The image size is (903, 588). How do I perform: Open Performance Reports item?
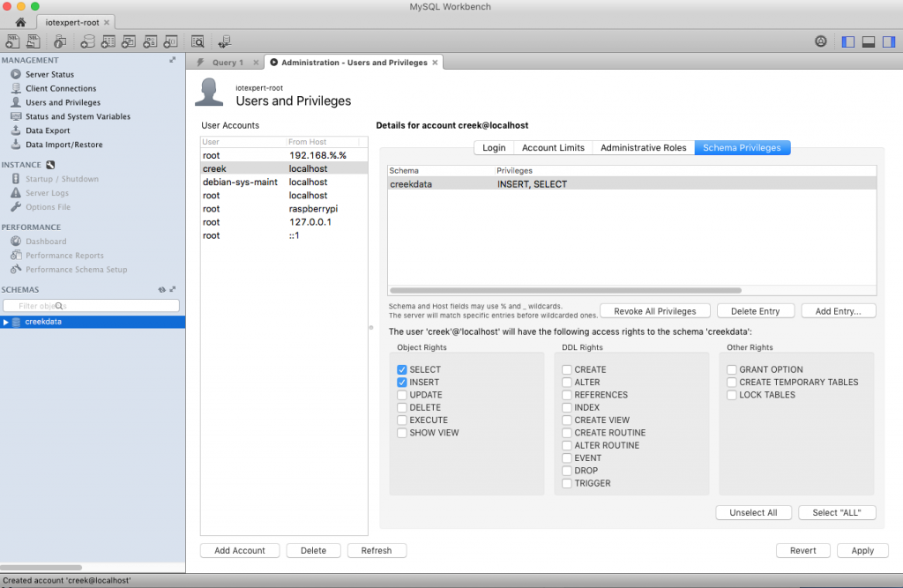64,256
